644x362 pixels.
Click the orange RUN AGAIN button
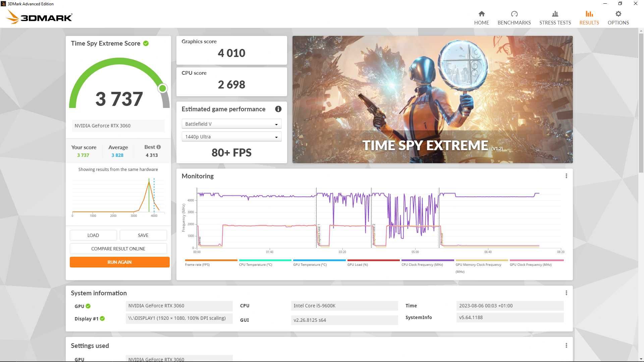119,262
